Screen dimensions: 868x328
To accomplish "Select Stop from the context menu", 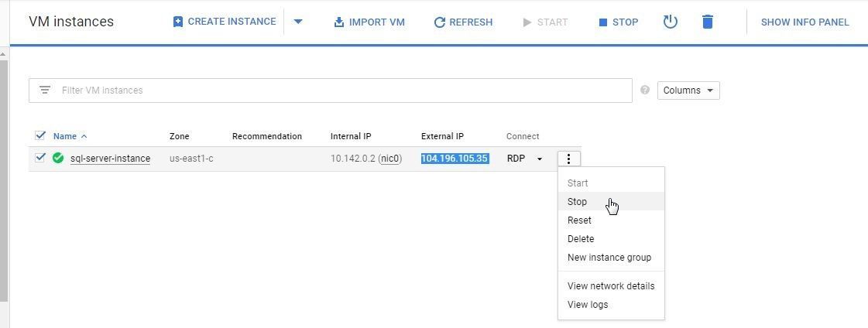I will [578, 202].
